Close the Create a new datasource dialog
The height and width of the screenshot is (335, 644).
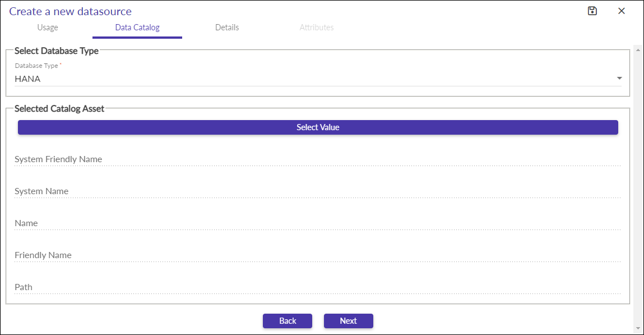622,11
